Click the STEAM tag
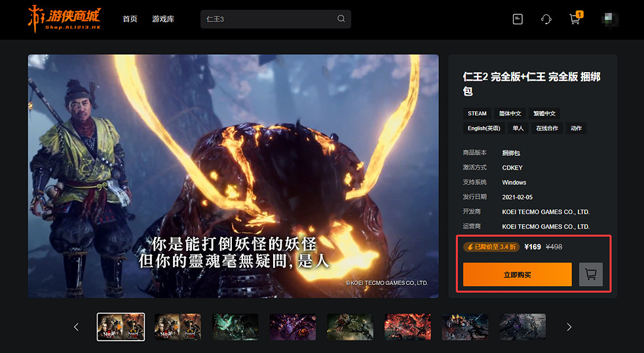This screenshot has height=353, width=644. point(477,113)
